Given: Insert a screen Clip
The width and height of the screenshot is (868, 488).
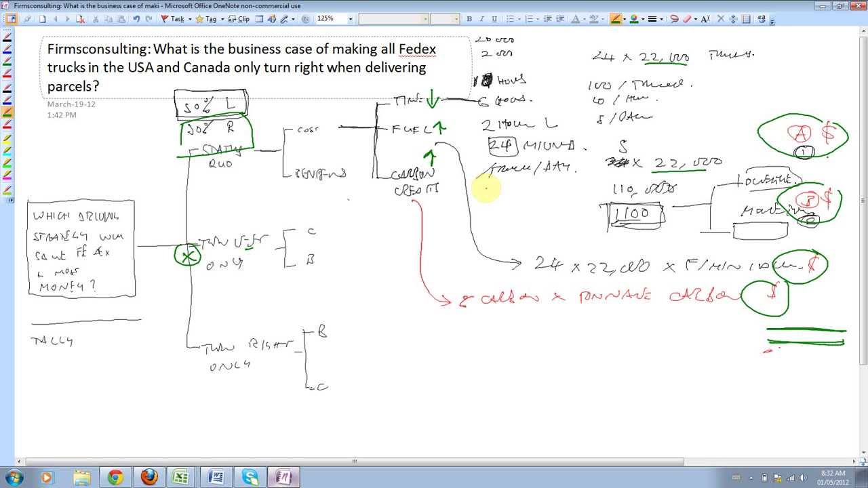Looking at the screenshot, I should (239, 19).
